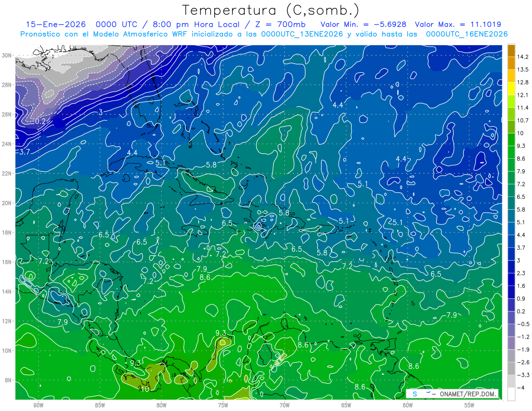
Task: Select the 20N latitude axis label
Action: pyautogui.click(x=7, y=203)
